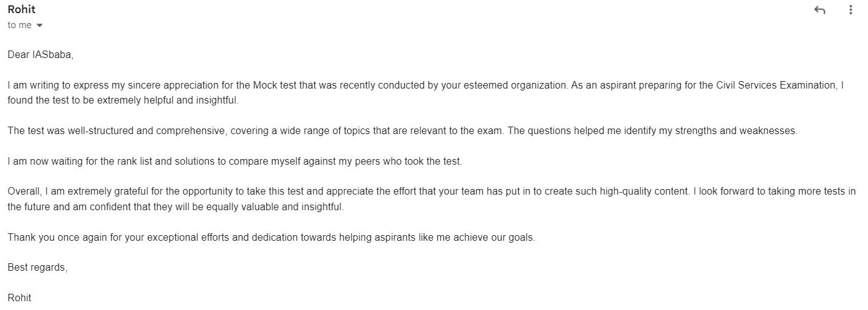Click the "Best regards," closing line

pos(37,268)
